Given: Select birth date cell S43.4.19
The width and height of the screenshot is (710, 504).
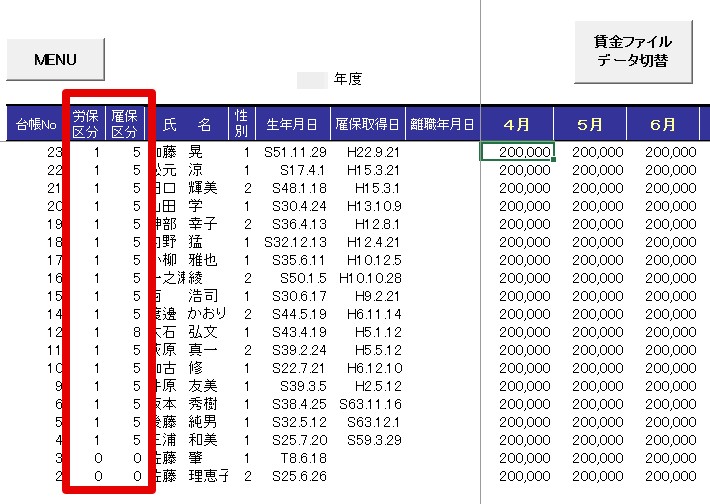Looking at the screenshot, I should 299,332.
